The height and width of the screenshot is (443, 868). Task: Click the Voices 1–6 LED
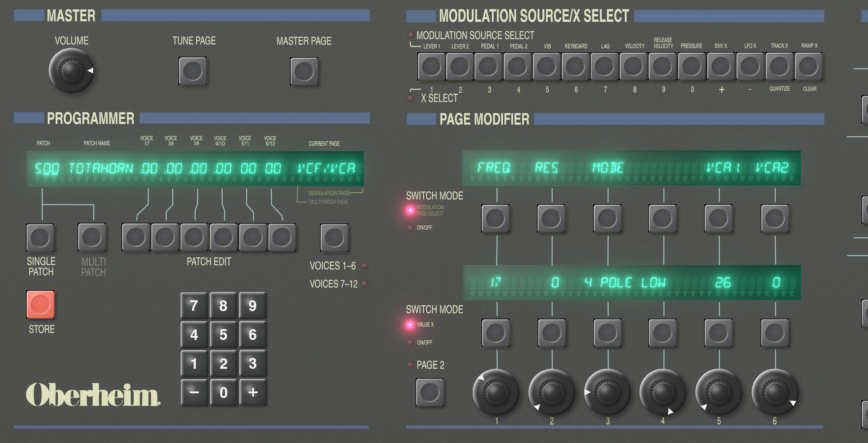tap(365, 266)
